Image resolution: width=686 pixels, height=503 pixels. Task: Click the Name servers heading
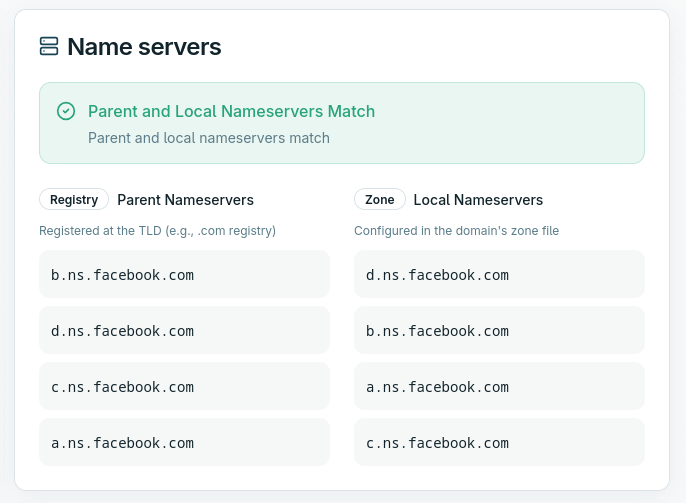point(144,46)
